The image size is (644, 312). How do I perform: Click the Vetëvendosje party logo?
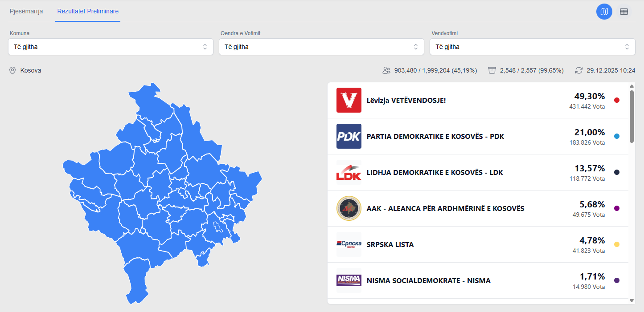(349, 100)
